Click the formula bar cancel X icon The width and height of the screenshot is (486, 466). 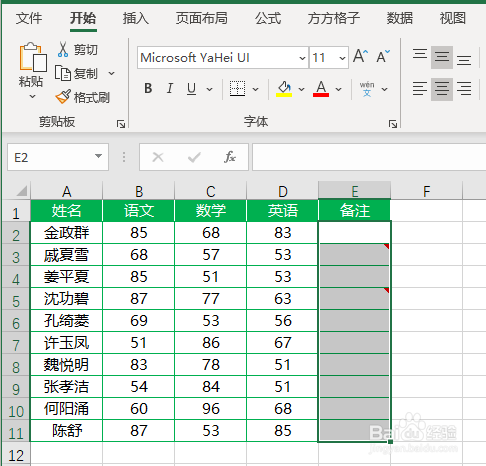pos(158,157)
